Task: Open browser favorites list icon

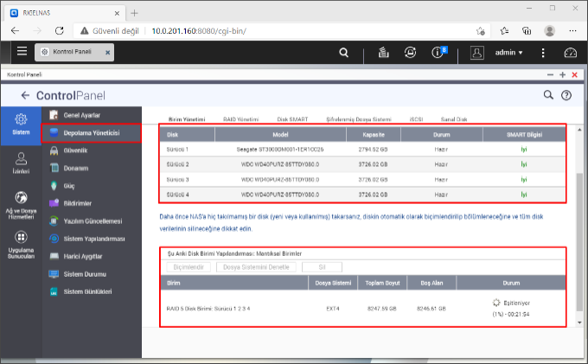Action: [504, 31]
